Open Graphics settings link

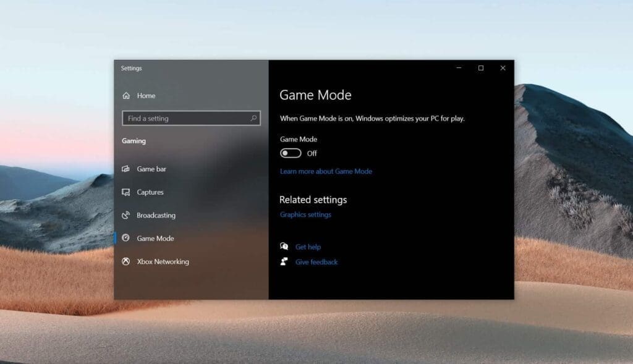point(305,214)
